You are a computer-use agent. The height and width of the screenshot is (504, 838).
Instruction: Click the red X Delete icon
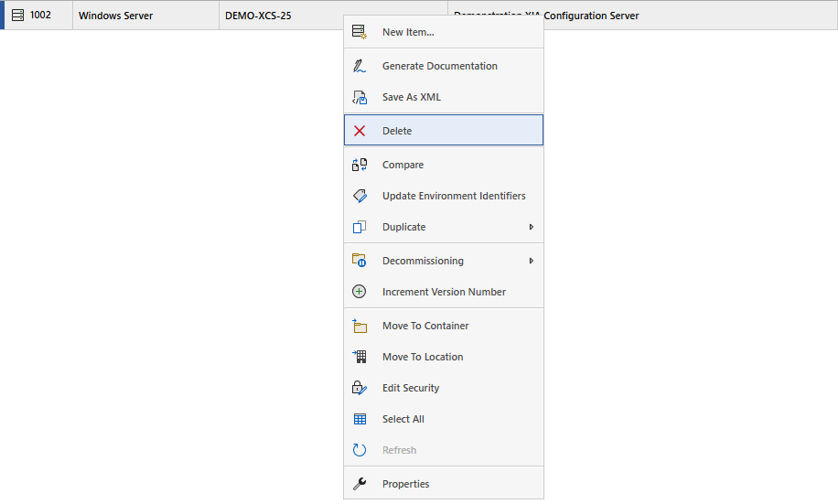tap(360, 131)
